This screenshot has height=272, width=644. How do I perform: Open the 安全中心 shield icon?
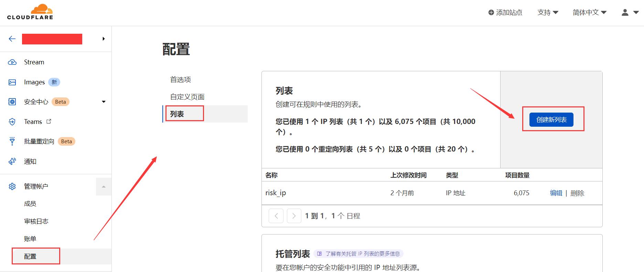tap(12, 102)
